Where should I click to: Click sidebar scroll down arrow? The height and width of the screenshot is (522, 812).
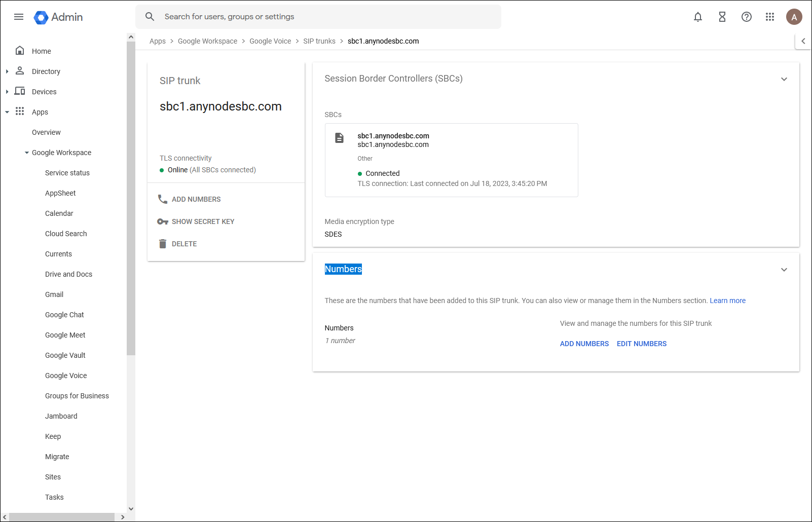coord(131,509)
